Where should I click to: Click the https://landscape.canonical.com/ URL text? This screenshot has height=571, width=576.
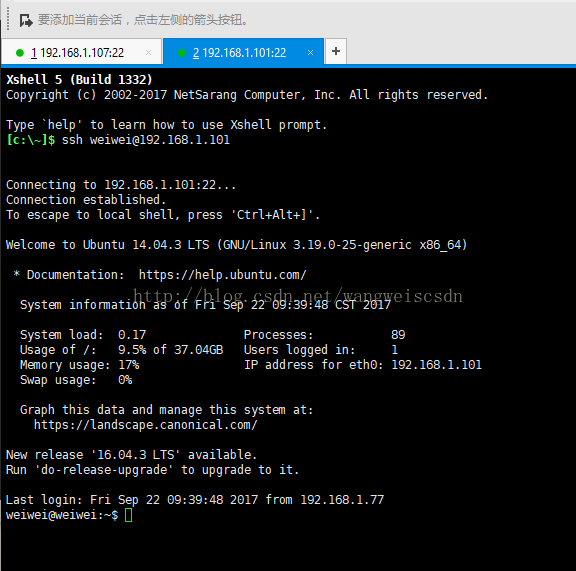coord(146,425)
